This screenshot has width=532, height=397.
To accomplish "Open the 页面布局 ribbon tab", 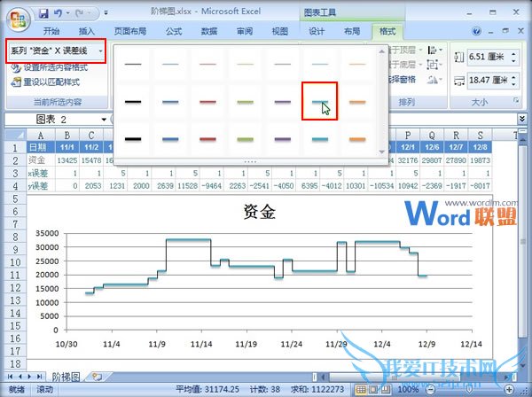I will [x=130, y=31].
